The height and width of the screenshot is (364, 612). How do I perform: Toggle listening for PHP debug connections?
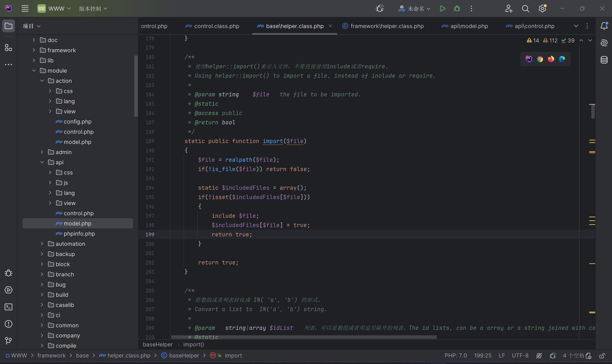click(380, 8)
